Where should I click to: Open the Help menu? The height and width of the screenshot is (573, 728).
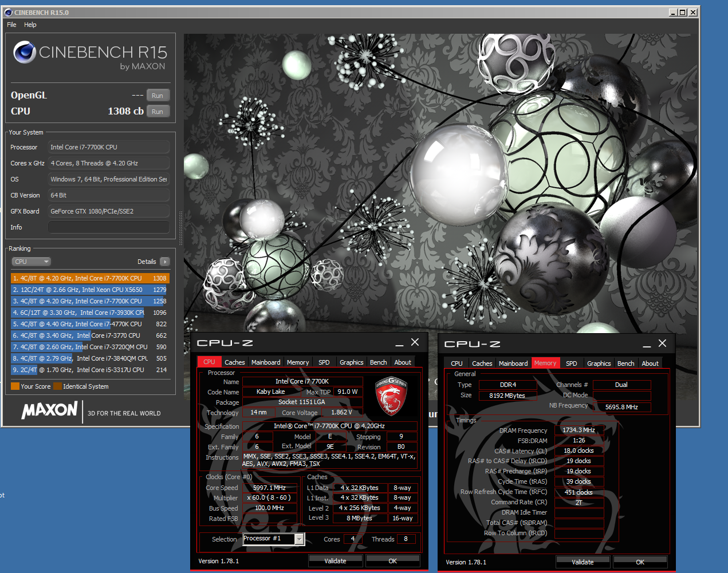pos(30,25)
